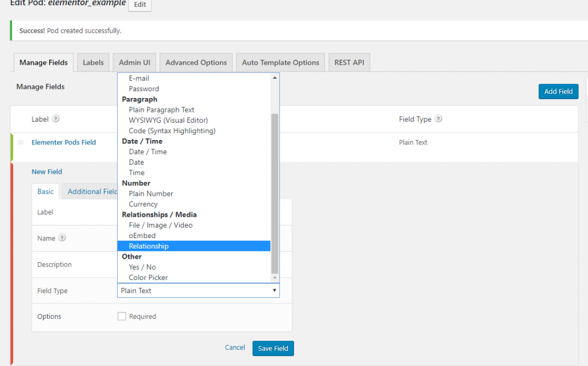Grab the drag handle of Elementer Pods Field

point(21,142)
